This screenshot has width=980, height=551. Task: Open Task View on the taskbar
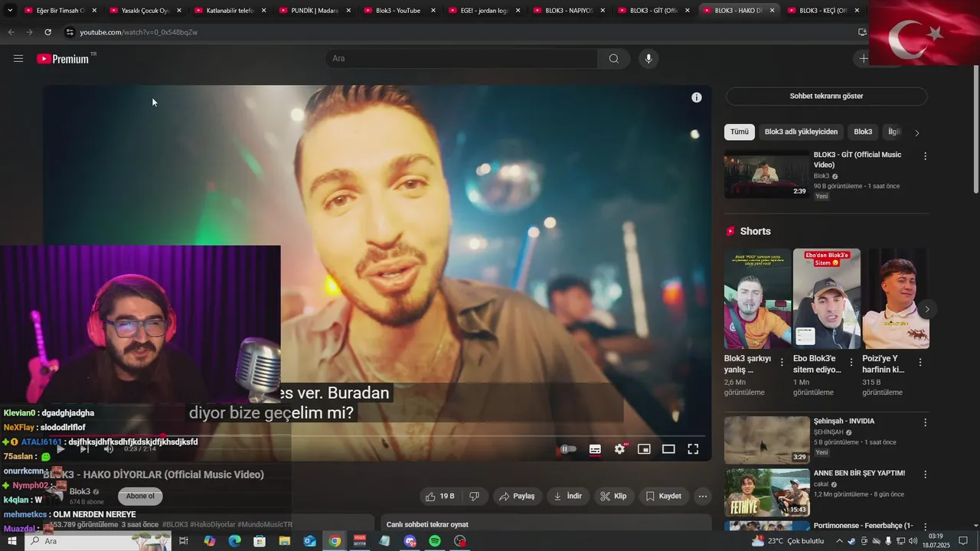pos(184,541)
